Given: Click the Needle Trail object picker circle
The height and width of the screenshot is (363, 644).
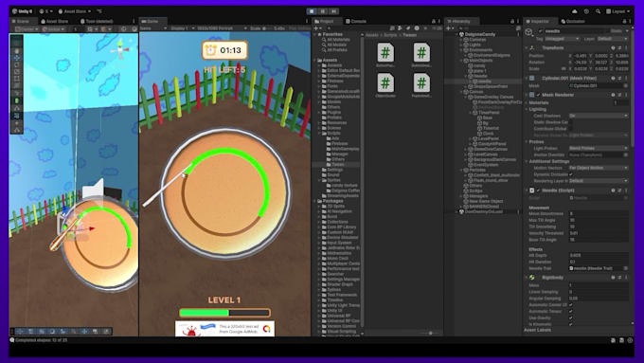Looking at the screenshot, I should 625,268.
